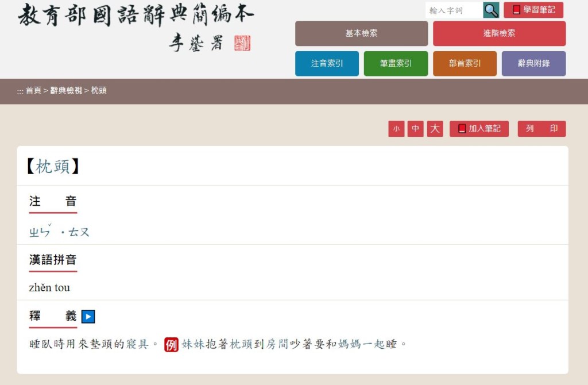The width and height of the screenshot is (588, 385).
Task: Click 辭典檢視 breadcrumb link
Action: 66,90
